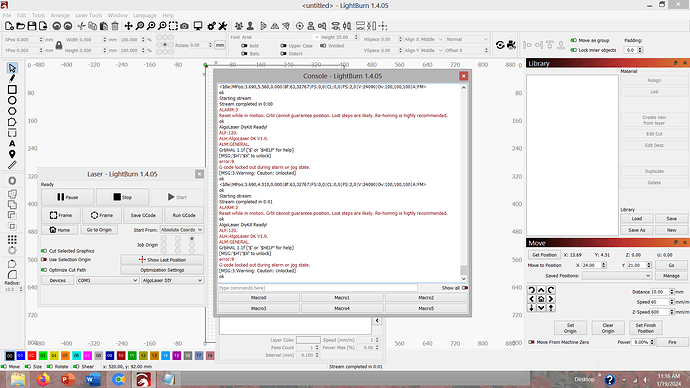This screenshot has height=388, width=690.
Task: Select the red 02 layer color swatch
Action: 32,355
